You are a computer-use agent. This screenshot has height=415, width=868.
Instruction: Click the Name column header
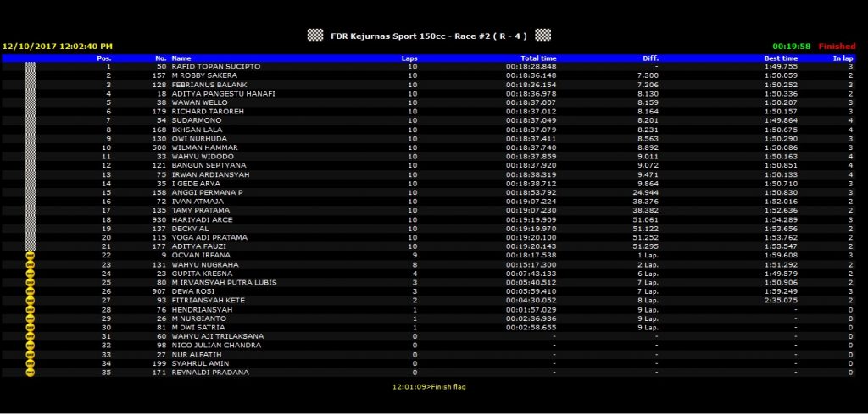(x=182, y=58)
